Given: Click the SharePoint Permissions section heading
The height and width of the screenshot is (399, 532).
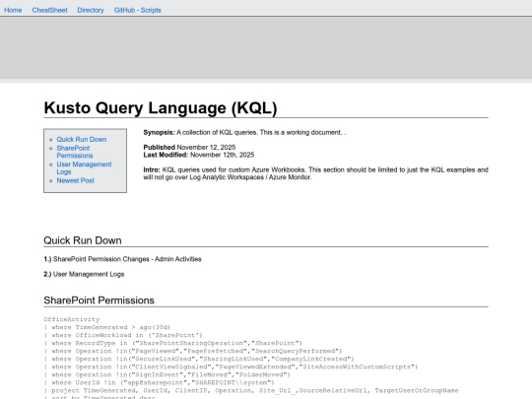Looking at the screenshot, I should (99, 300).
